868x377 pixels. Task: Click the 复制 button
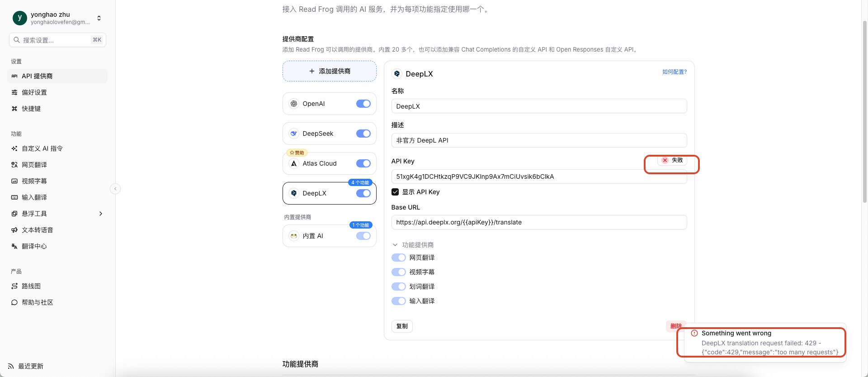(402, 326)
